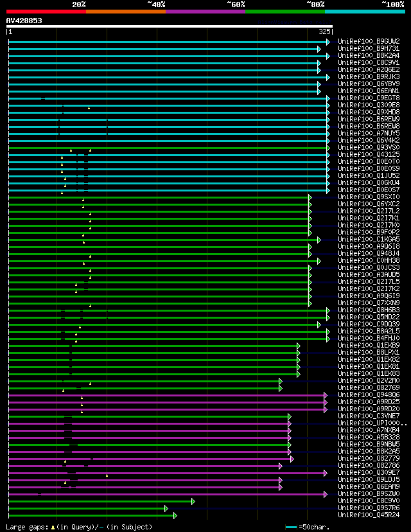411x532 pixels.
Task: Select the UniRef100_A3AUD5 label
Action: (x=369, y=274)
